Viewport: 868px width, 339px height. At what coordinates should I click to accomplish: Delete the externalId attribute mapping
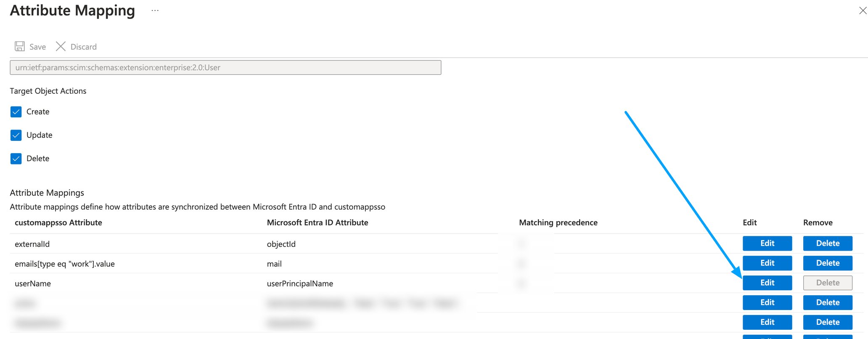[x=827, y=243]
